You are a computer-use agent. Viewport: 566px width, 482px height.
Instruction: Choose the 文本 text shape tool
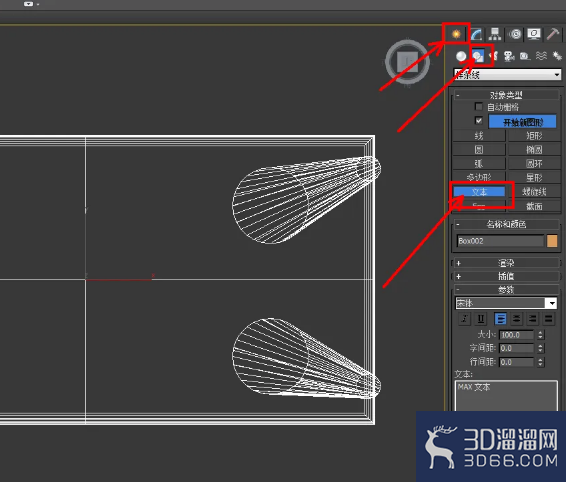click(x=479, y=192)
